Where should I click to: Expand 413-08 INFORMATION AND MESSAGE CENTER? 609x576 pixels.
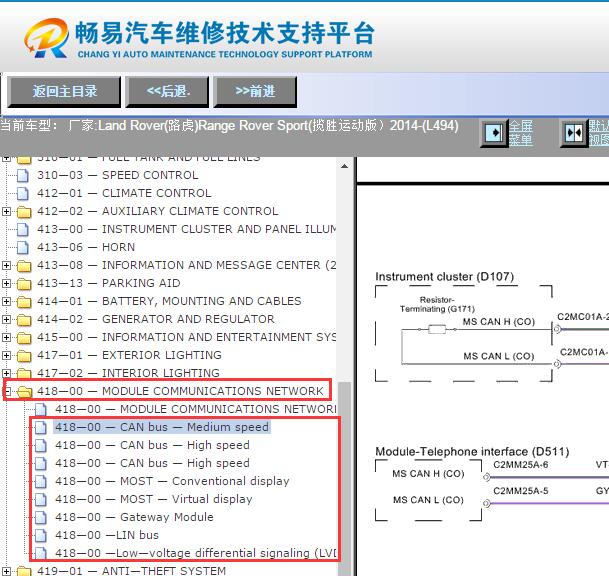click(x=6, y=265)
